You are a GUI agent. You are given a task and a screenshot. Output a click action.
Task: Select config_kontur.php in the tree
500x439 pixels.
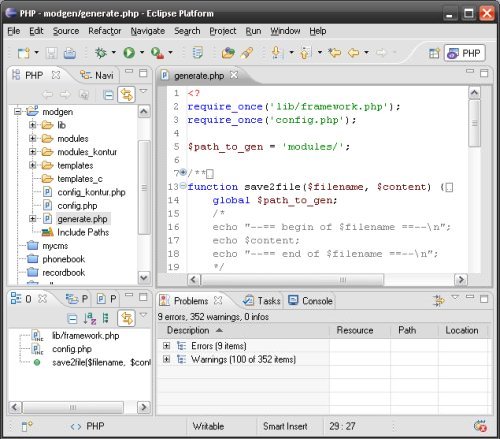click(x=91, y=192)
